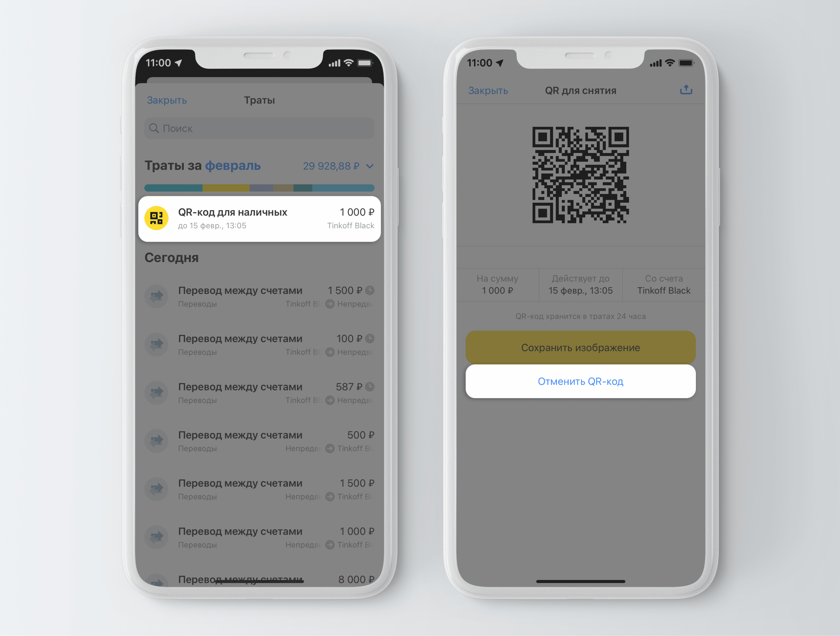Select Траты menu header tab
Screen dimensions: 840x636
point(261,99)
